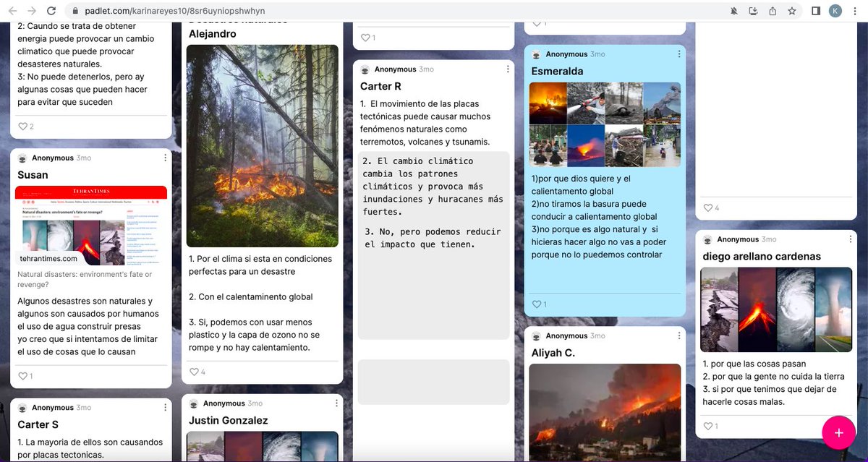Screen dimensions: 868x462
Task: Like Susan's post with the heart
Action: [x=22, y=376]
